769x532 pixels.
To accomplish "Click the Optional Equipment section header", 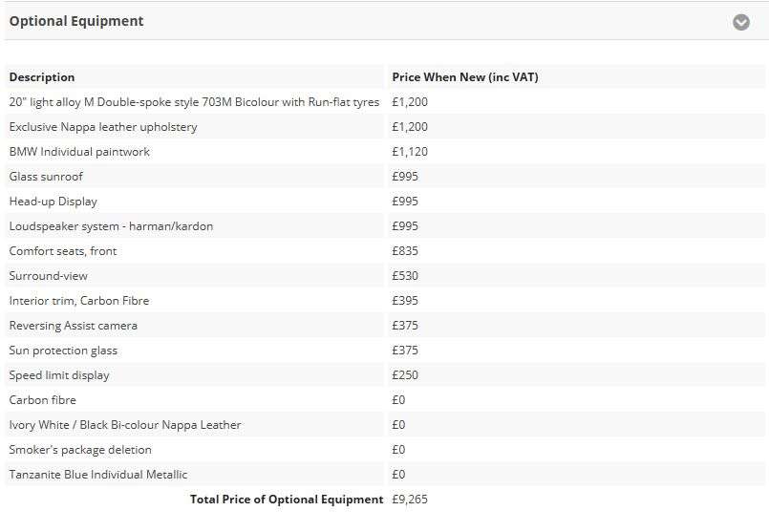I will pyautogui.click(x=384, y=22).
